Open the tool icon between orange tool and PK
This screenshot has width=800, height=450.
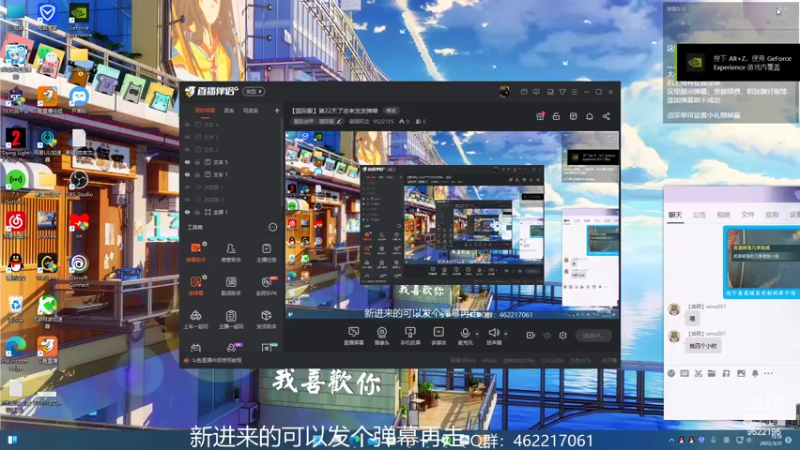(x=231, y=286)
